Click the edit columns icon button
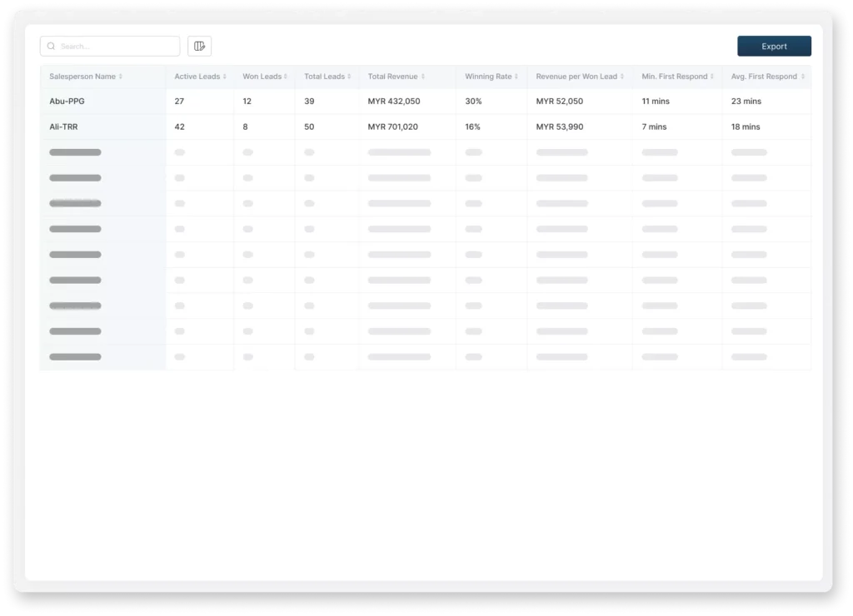853x616 pixels. click(x=199, y=47)
